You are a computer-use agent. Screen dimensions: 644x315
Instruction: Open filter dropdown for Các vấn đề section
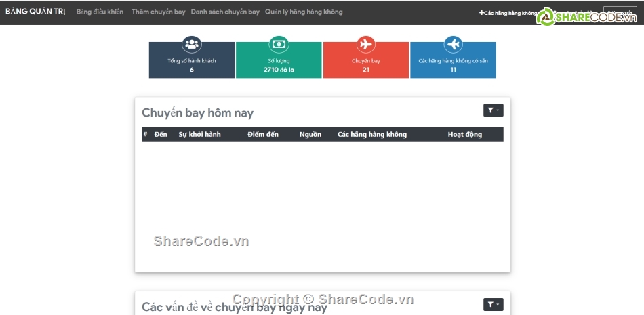coord(494,304)
